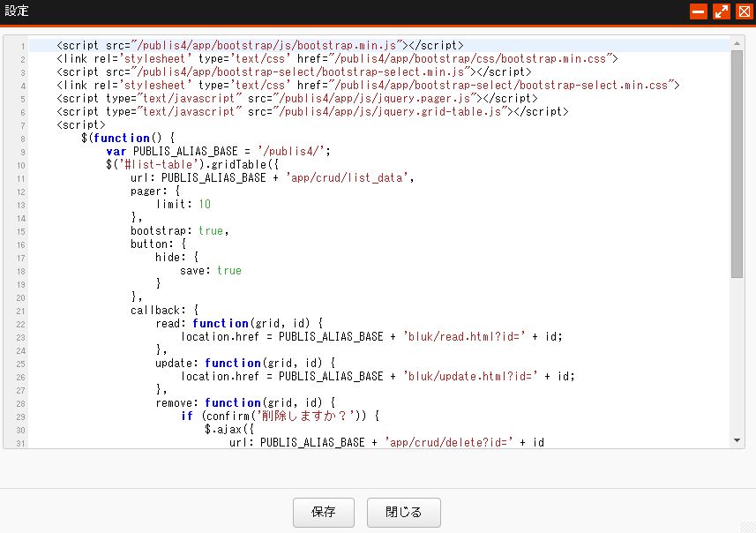The width and height of the screenshot is (756, 533).
Task: Click the jquery.pager.js script line
Action: coord(297,99)
